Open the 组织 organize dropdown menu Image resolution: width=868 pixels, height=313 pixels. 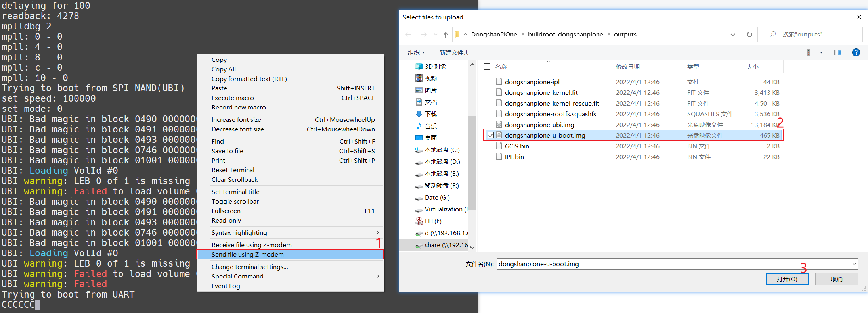(416, 52)
